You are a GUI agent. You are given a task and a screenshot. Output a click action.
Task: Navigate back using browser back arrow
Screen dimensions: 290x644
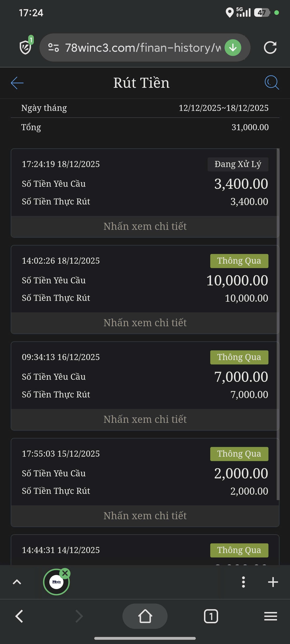pos(19,616)
